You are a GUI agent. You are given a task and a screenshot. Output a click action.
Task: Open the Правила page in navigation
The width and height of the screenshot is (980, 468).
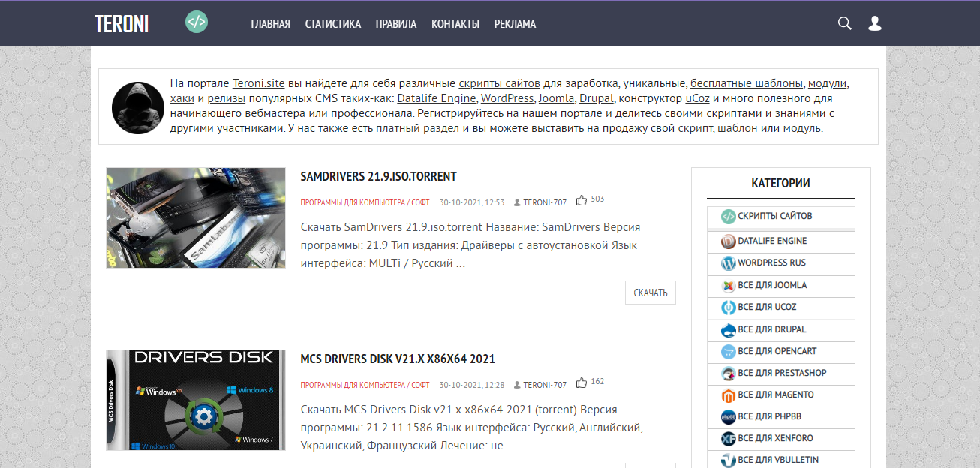(x=395, y=24)
